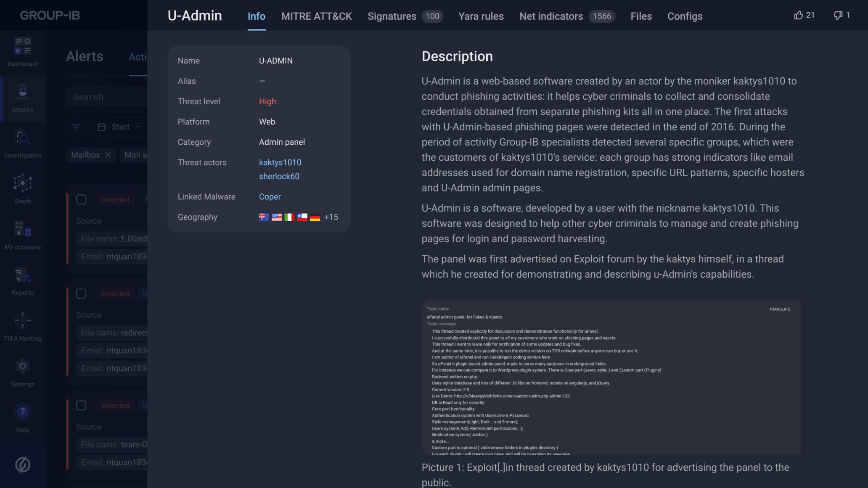Screen dimensions: 868x488
Task: Switch to the MITRE ATT&CK tab
Action: [316, 16]
